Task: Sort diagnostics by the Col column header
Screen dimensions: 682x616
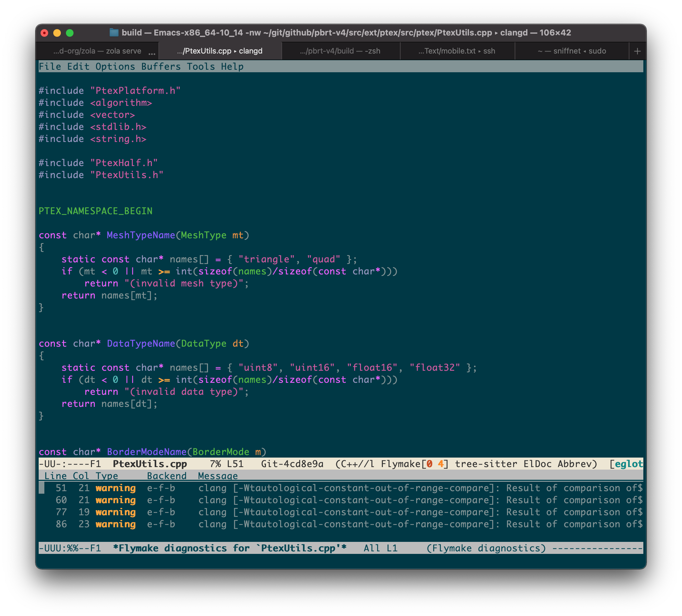Action: coord(81,476)
